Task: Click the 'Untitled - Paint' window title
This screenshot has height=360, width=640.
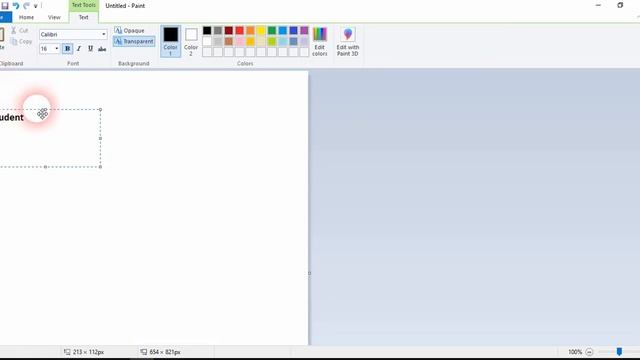Action: (125, 6)
